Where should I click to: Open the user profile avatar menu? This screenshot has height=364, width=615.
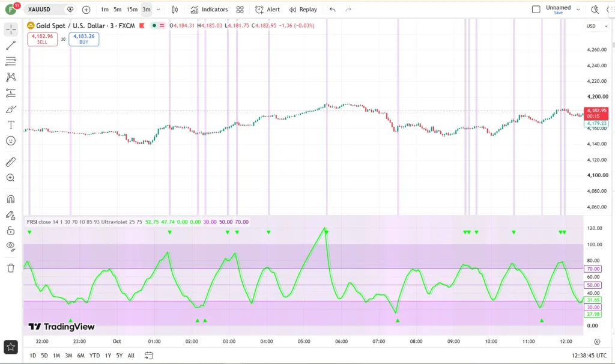(11, 10)
